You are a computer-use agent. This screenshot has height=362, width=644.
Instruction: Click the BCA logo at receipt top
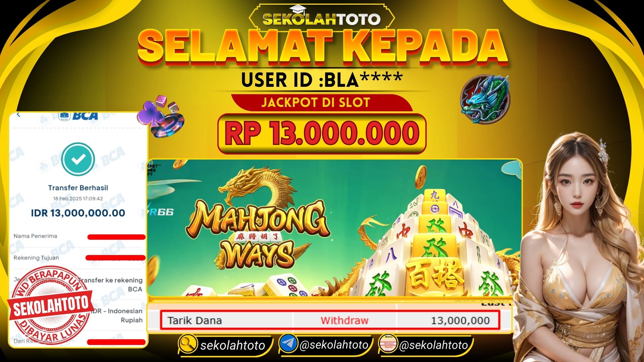pyautogui.click(x=78, y=116)
